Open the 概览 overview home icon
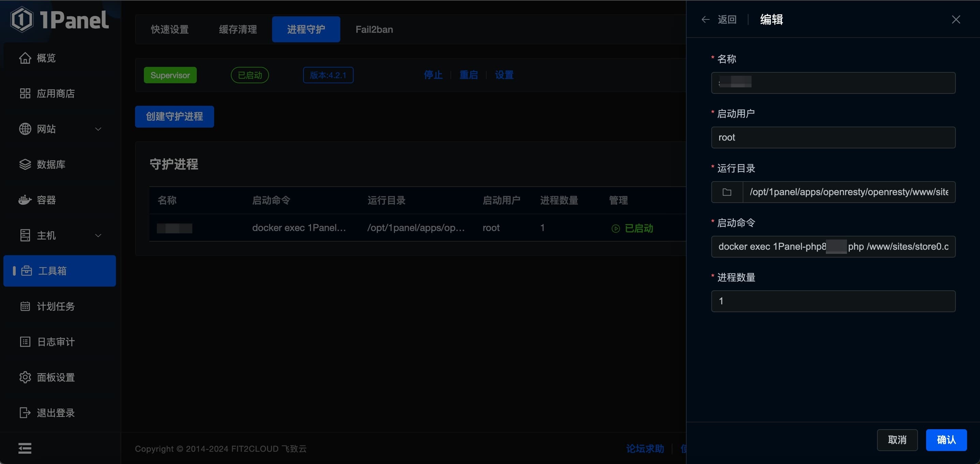The width and height of the screenshot is (980, 464). (25, 58)
